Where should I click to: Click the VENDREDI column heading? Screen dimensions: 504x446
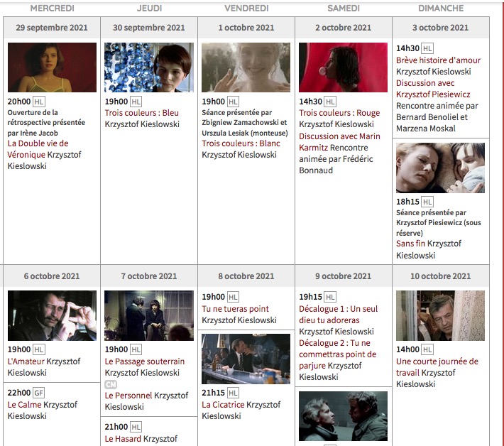pos(246,9)
